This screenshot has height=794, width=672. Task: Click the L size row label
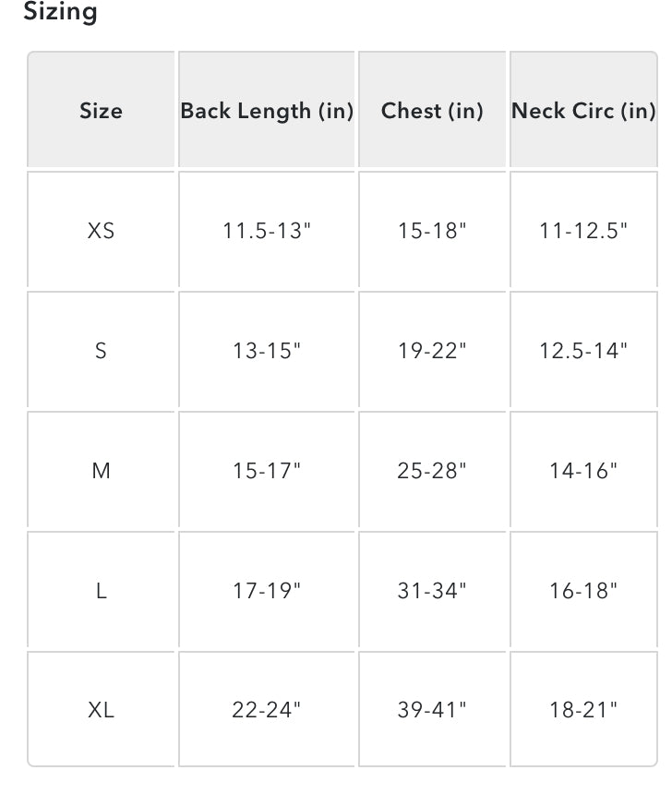click(x=101, y=590)
